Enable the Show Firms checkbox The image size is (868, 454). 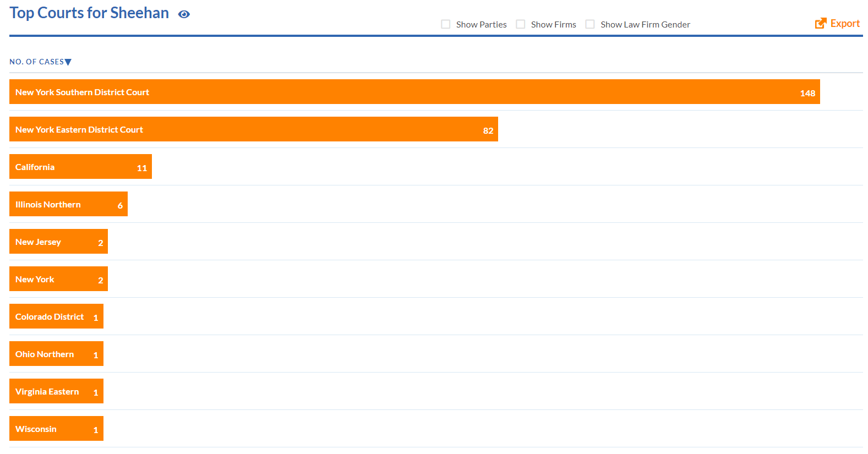[521, 24]
